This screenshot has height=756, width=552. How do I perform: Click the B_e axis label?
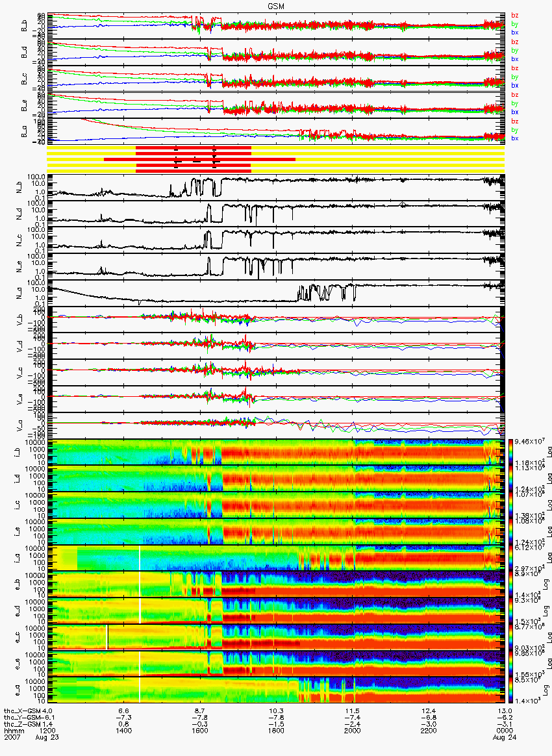24,106
